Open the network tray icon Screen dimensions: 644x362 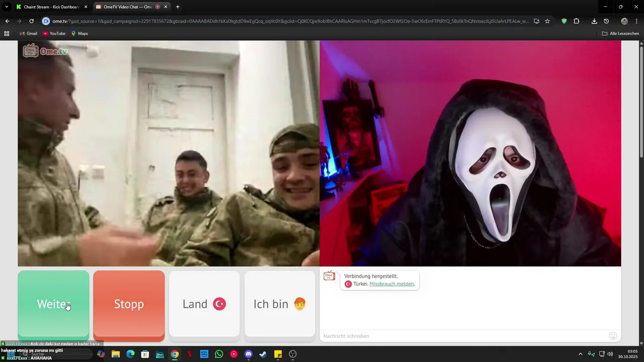602,354
